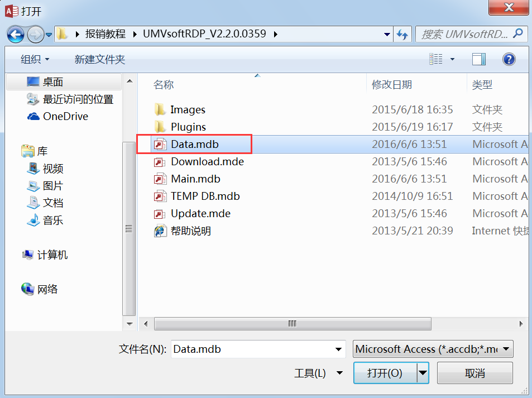The image size is (532, 398).
Task: Open the arrow next to 打开(O) button
Action: 423,373
